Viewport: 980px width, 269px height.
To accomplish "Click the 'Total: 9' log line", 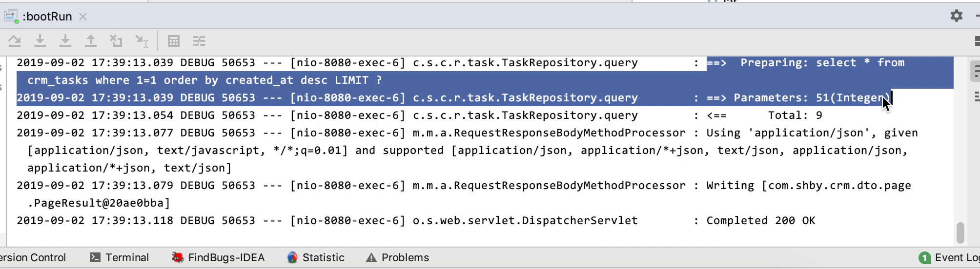I will (x=795, y=115).
